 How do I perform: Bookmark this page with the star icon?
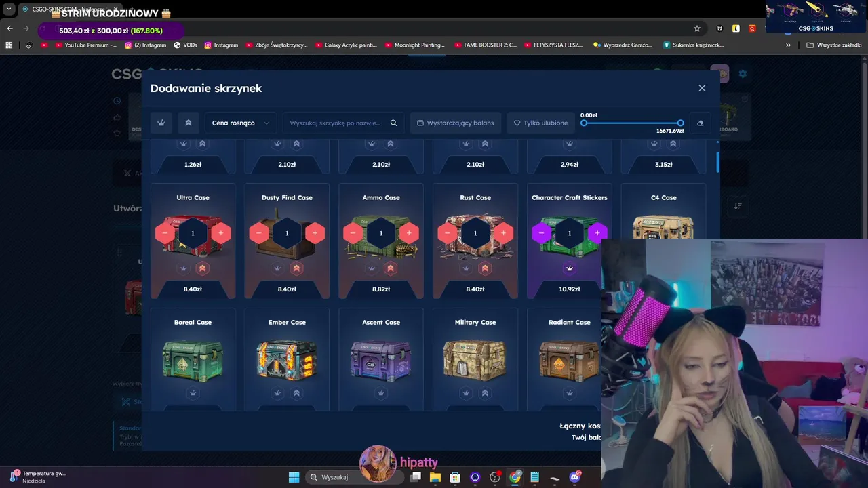tap(696, 28)
